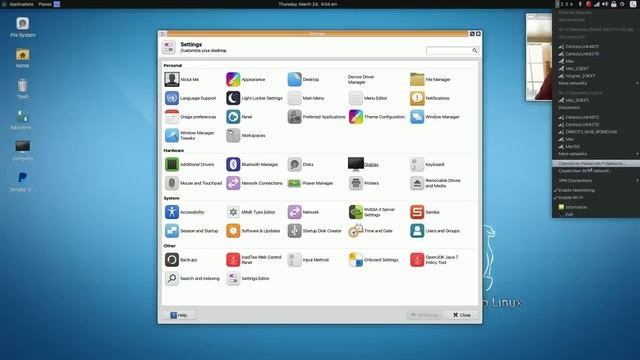Open the Panel settings
Image resolution: width=640 pixels, height=360 pixels.
pos(239,117)
